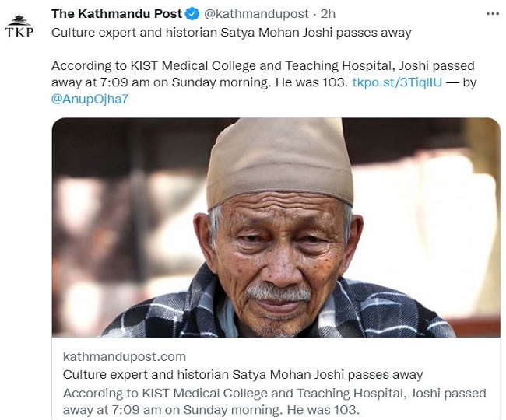Viewport: 506px width, 420px height.
Task: Open the article preview photo
Action: (x=276, y=227)
